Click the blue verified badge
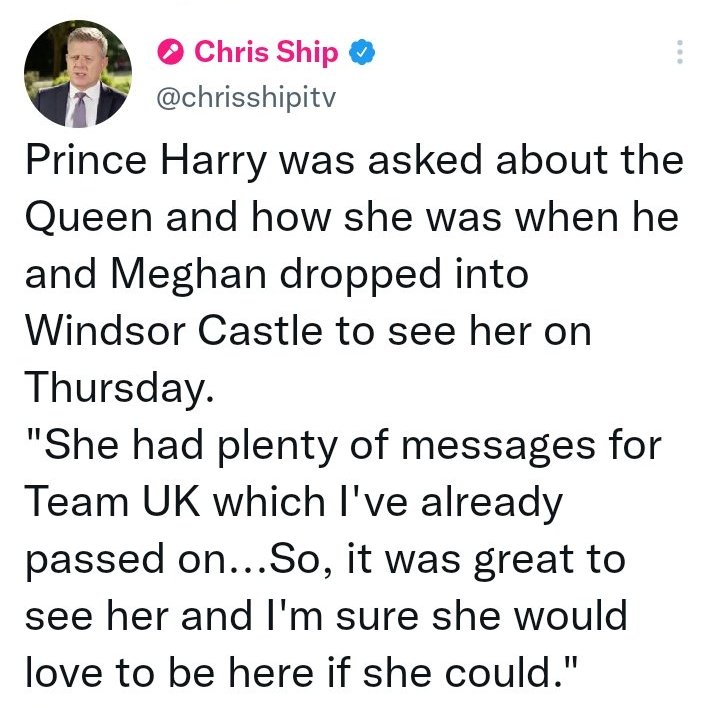The width and height of the screenshot is (720, 710). tap(361, 52)
